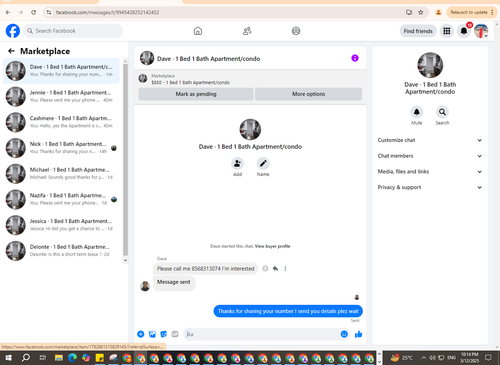Open more actions plus icon in composer
This screenshot has height=365, width=500.
tap(141, 334)
